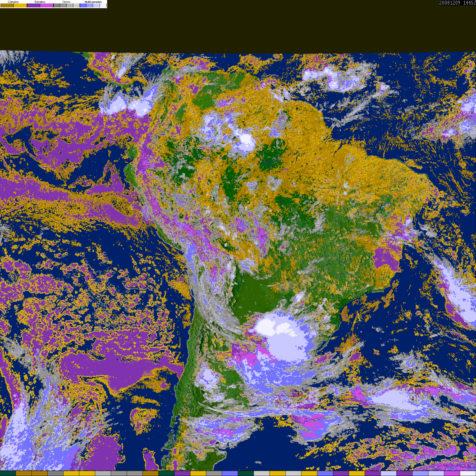This screenshot has width=476, height=476.
Task: Select the yellow Cúmulos swatch
Action: pos(20,6)
